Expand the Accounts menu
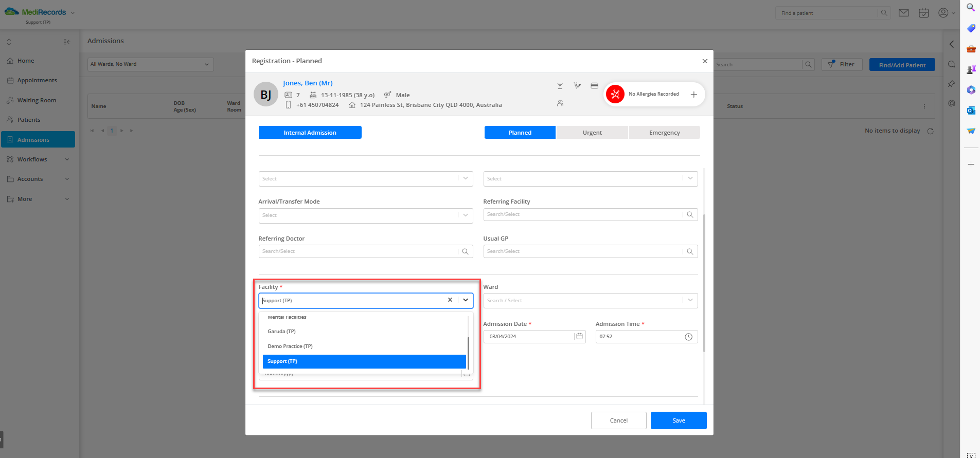This screenshot has height=458, width=980. [x=38, y=179]
